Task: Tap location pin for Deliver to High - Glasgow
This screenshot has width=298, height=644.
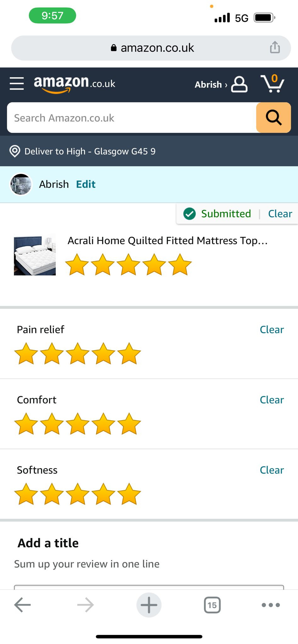Action: click(x=15, y=151)
